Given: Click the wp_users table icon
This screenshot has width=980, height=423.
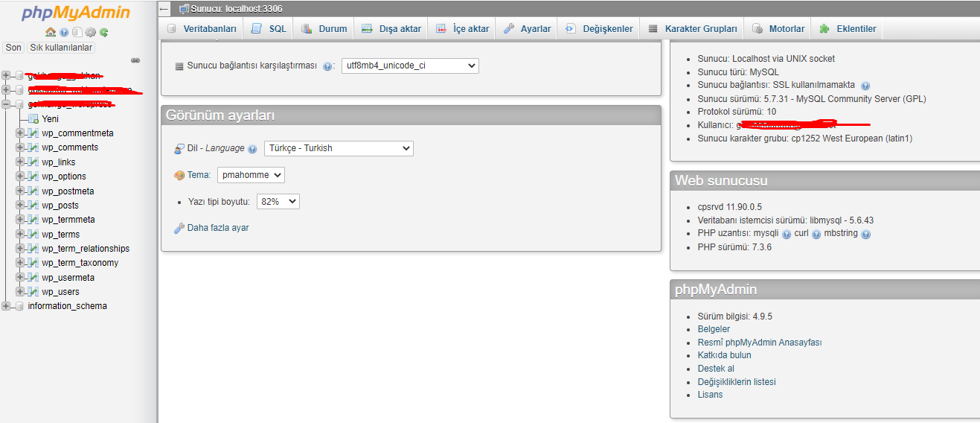Looking at the screenshot, I should [x=33, y=292].
